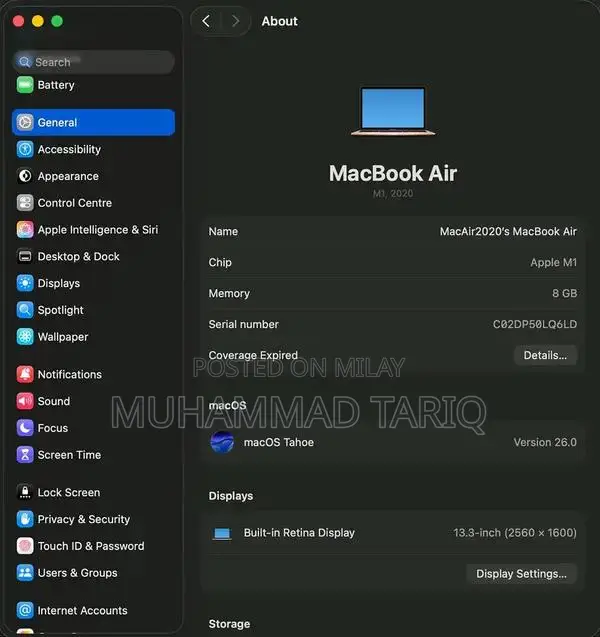Go back with the left chevron
600x637 pixels.
pos(206,21)
